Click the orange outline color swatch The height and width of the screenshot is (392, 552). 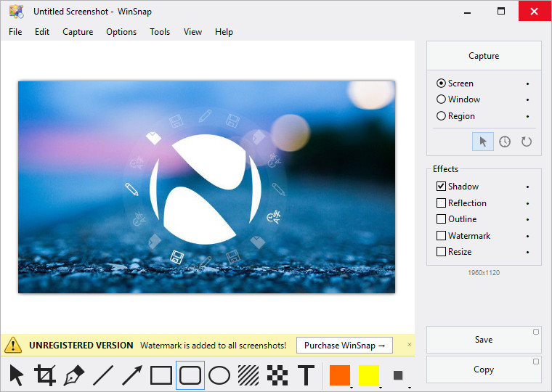339,375
